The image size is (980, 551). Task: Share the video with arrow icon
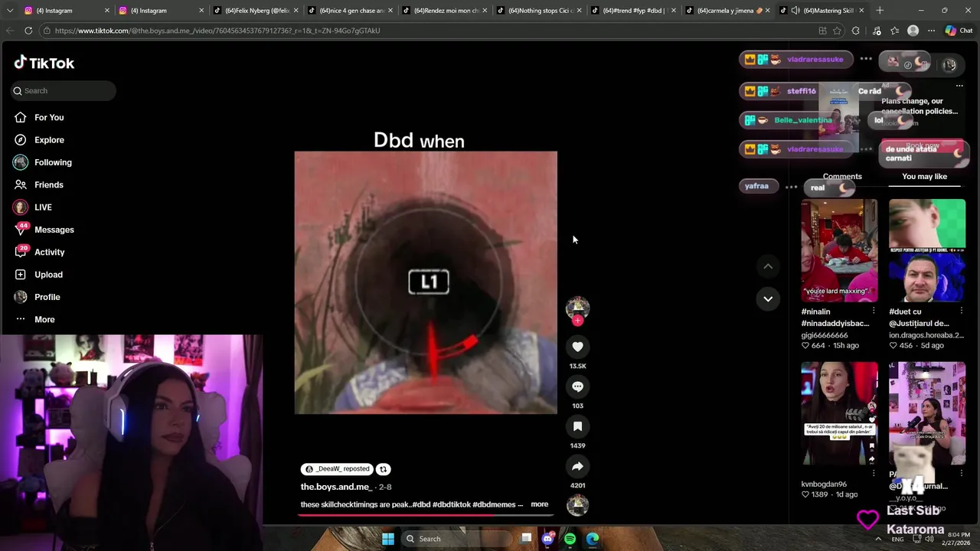pyautogui.click(x=577, y=466)
